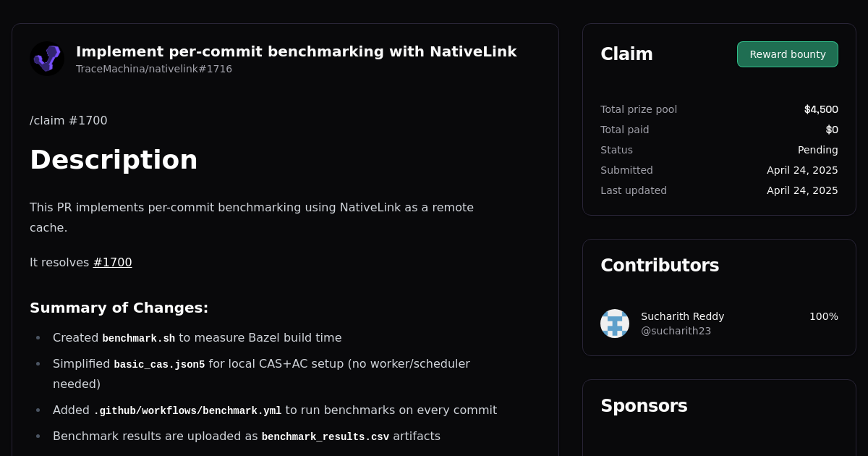The image size is (868, 456).
Task: Click the Submitted date April 24, 2025
Action: (802, 170)
